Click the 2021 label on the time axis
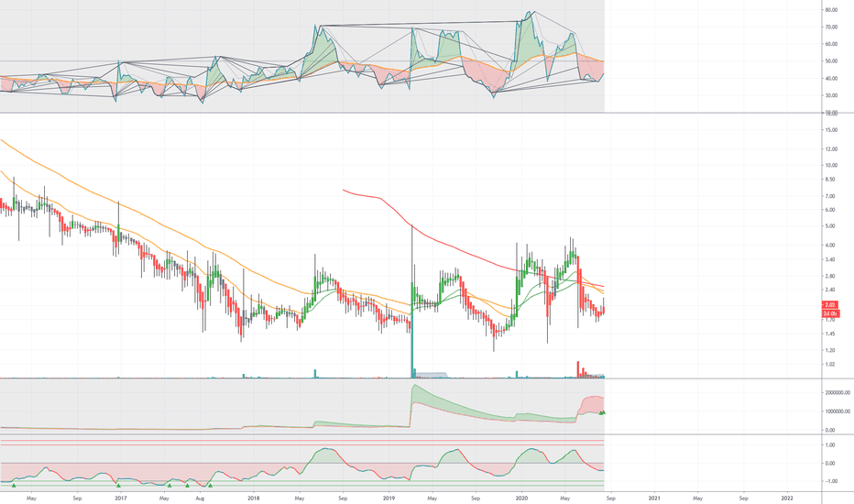This screenshot has width=854, height=504. tap(654, 498)
